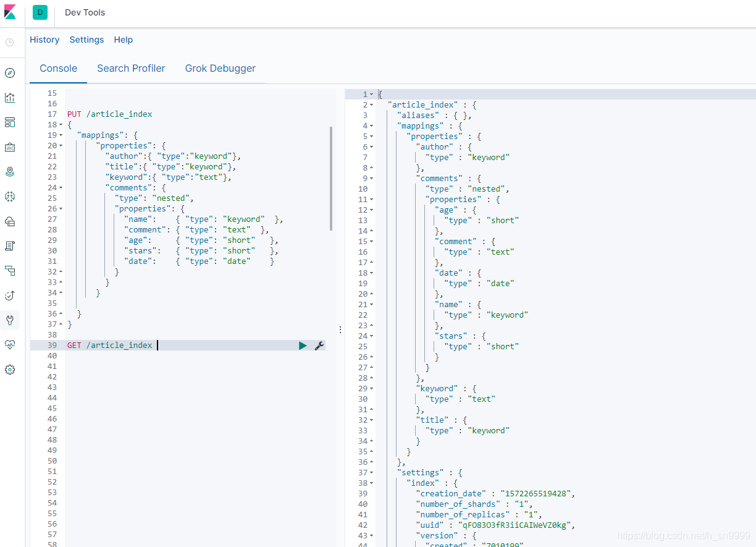
Task: Open the Management gear icon
Action: (9, 370)
